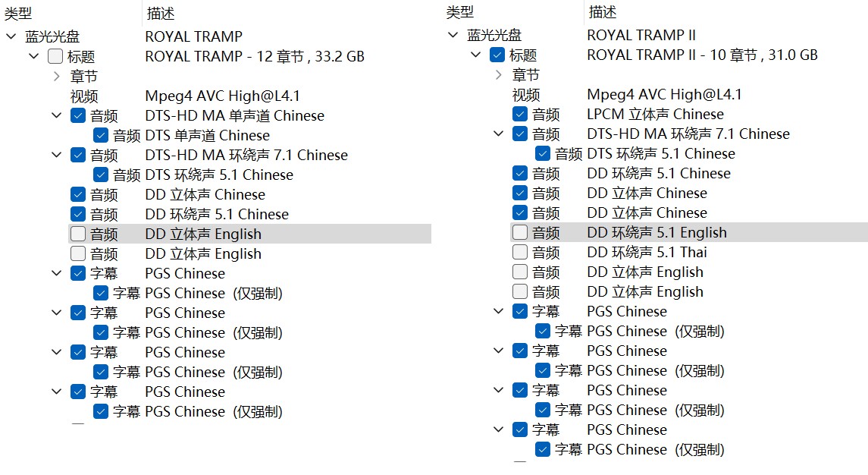Click 类型 column header above ROYAL TRAMP 33.2 GB tree

[18, 14]
